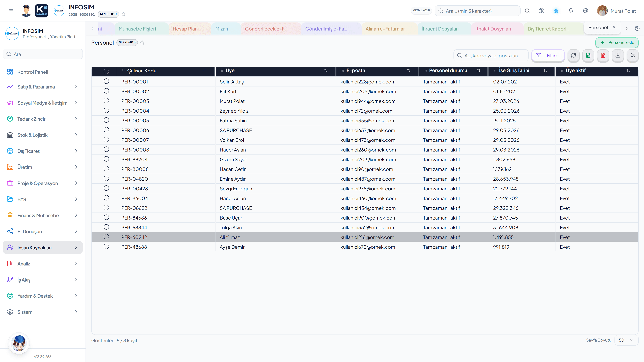The width and height of the screenshot is (644, 362).
Task: Expand Dış Ticaret menu
Action: pyautogui.click(x=42, y=151)
